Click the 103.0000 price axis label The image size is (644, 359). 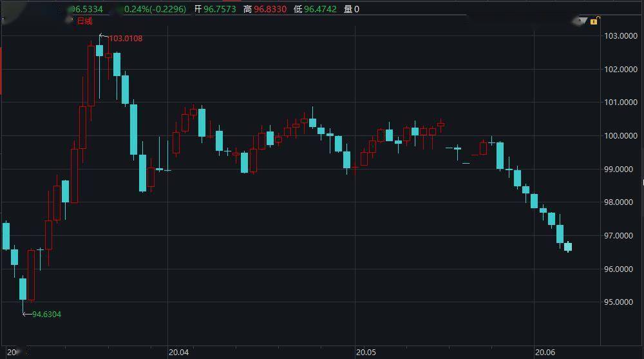point(621,36)
